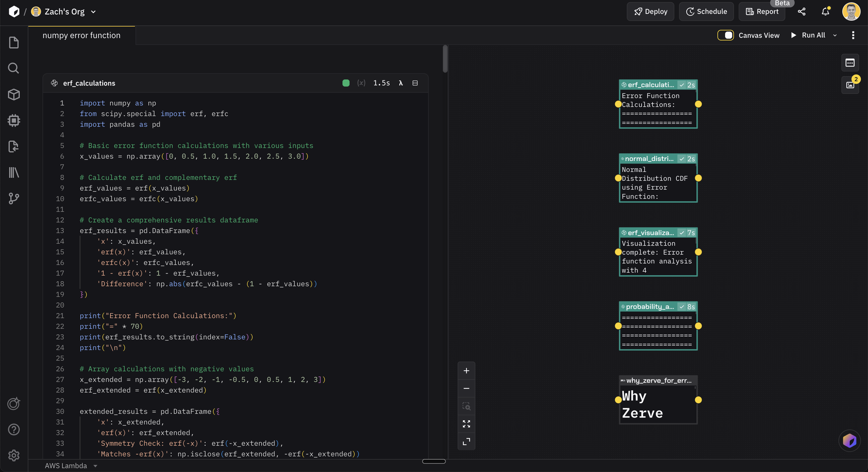Image resolution: width=868 pixels, height=472 pixels.
Task: Click the split layout icon on erf_calculations header
Action: pos(415,83)
